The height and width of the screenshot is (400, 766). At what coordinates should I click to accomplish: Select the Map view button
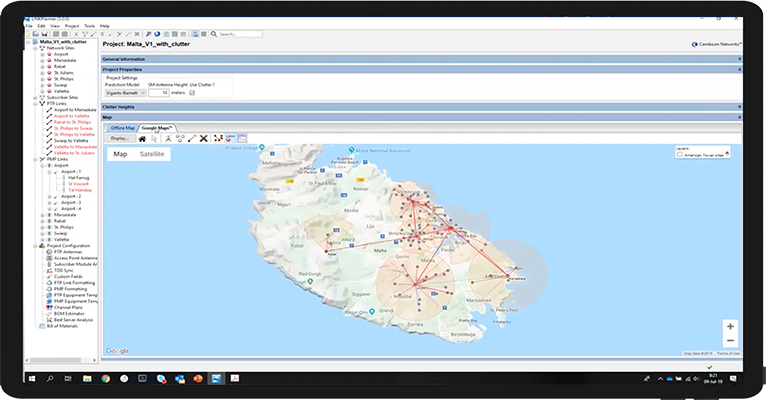[x=120, y=154]
